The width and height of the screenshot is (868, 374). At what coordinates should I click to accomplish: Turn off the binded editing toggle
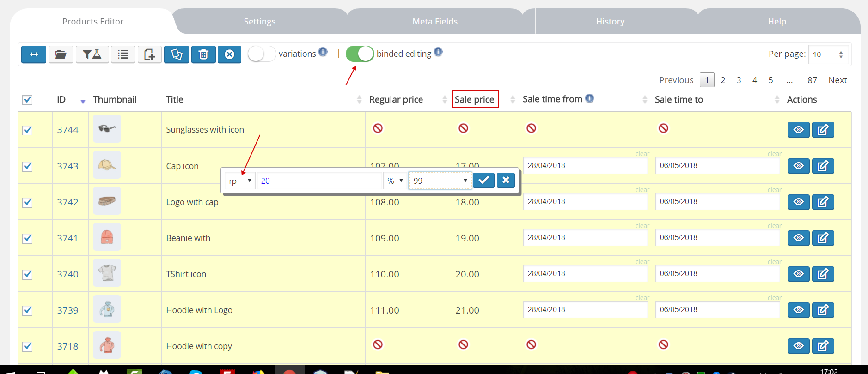click(360, 54)
